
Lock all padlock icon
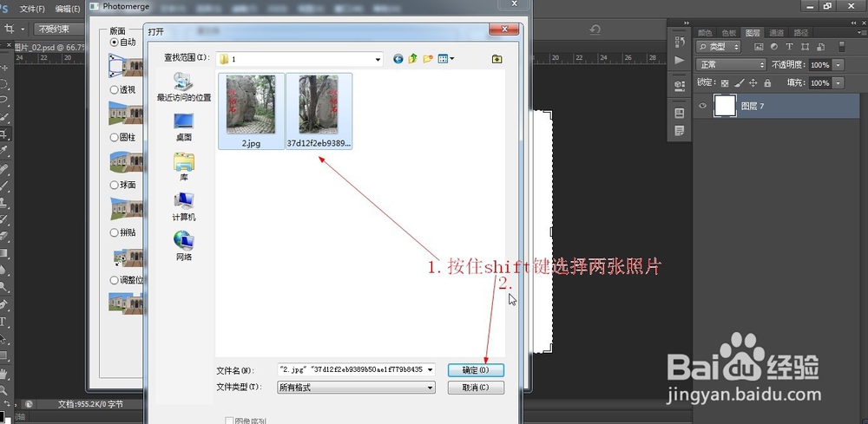(x=767, y=83)
